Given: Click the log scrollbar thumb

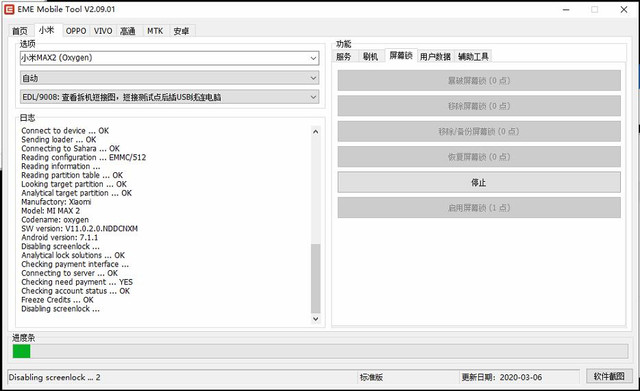Looking at the screenshot, I should (316, 278).
